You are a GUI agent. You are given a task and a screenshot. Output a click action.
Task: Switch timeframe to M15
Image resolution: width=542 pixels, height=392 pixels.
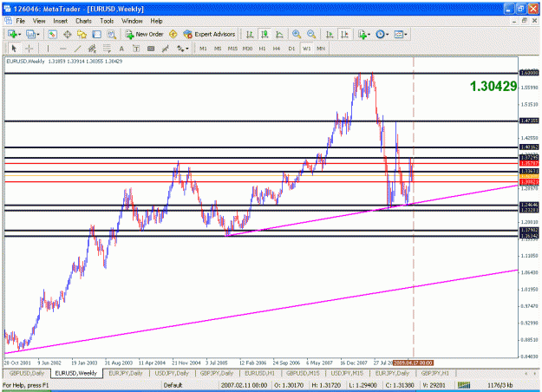(232, 49)
